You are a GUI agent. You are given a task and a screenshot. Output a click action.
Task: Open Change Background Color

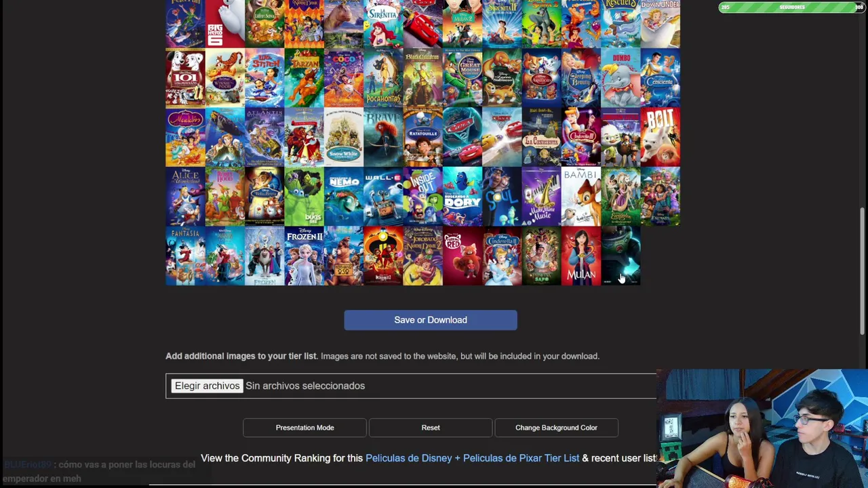[556, 428]
